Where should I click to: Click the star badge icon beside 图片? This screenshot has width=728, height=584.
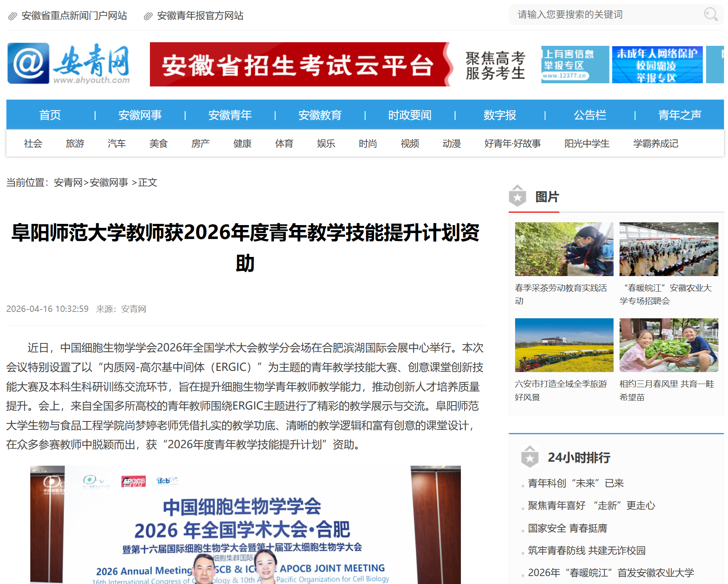[517, 196]
